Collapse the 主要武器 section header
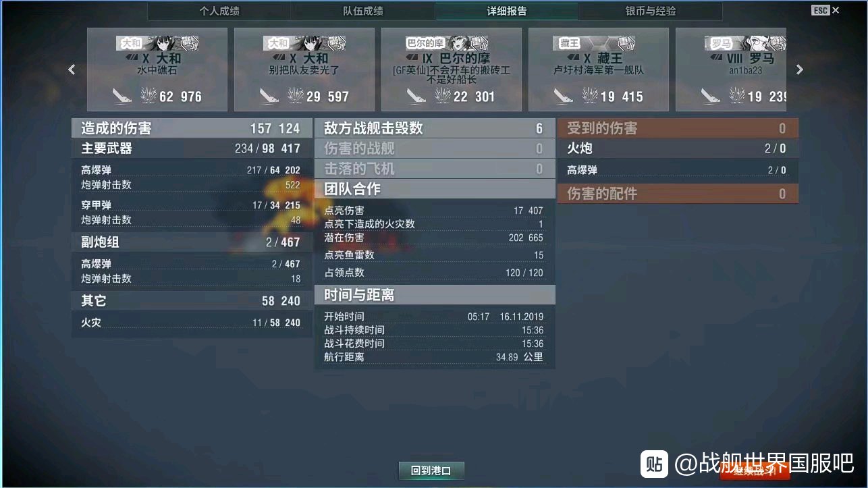 tap(192, 148)
